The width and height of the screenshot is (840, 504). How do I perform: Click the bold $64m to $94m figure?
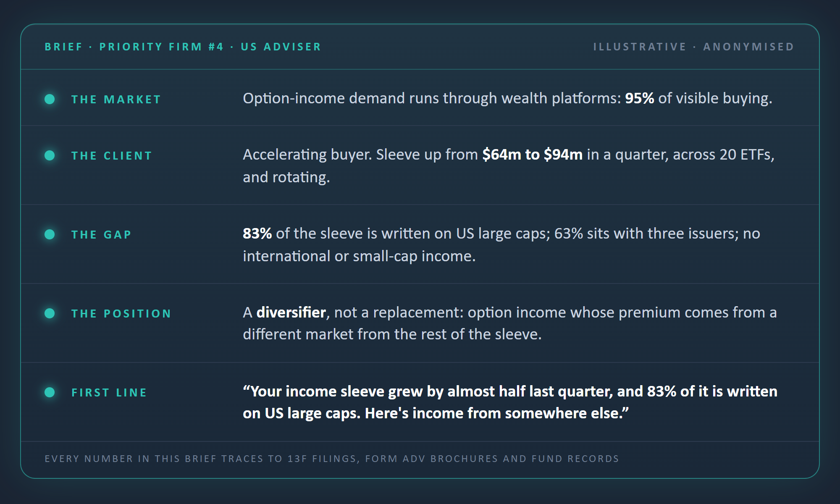tap(532, 155)
